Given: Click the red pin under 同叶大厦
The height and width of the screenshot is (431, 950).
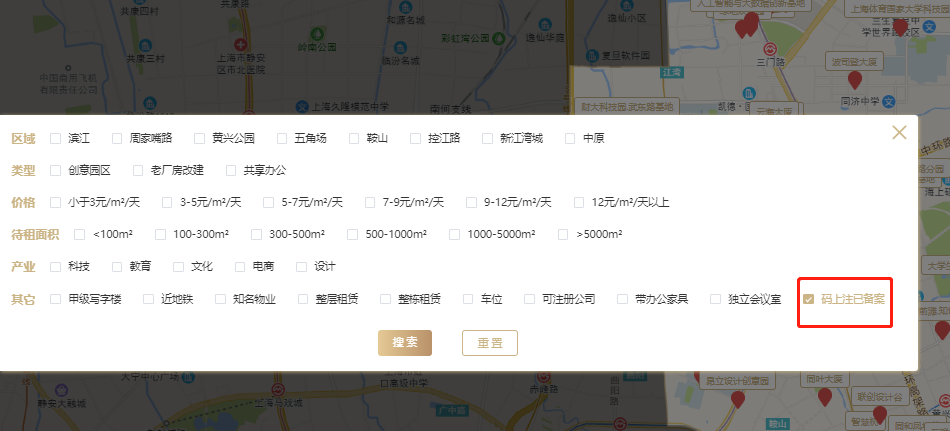Looking at the screenshot, I should click(x=825, y=397).
